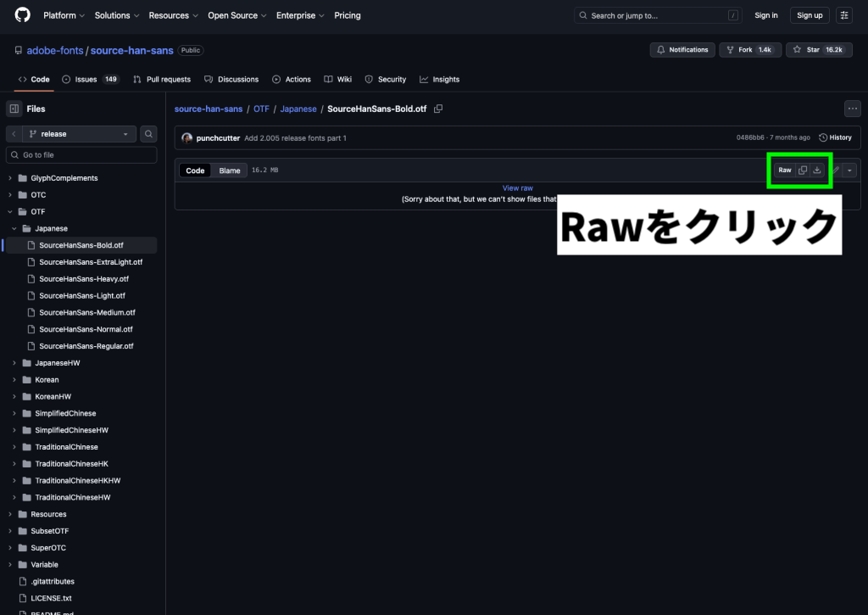Image resolution: width=868 pixels, height=615 pixels.
Task: Star the source-han-sans repository
Action: (x=818, y=50)
